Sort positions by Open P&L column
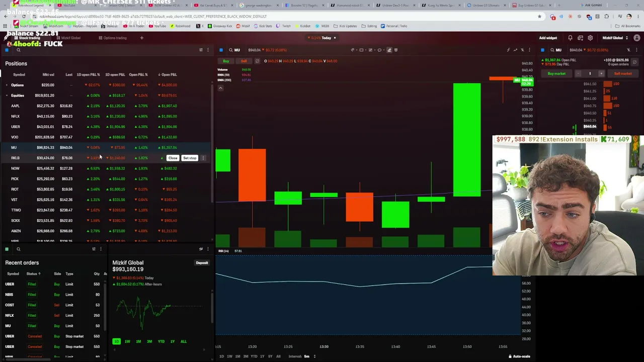 pyautogui.click(x=168, y=74)
